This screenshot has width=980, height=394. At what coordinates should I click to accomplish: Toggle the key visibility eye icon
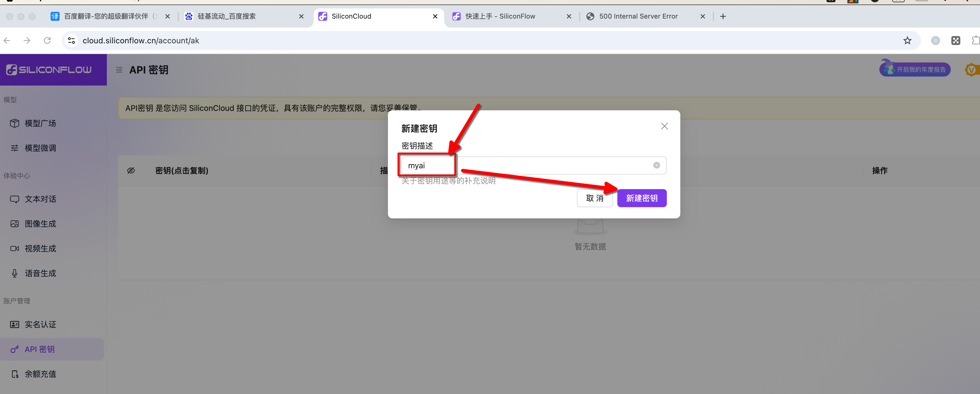coord(131,171)
